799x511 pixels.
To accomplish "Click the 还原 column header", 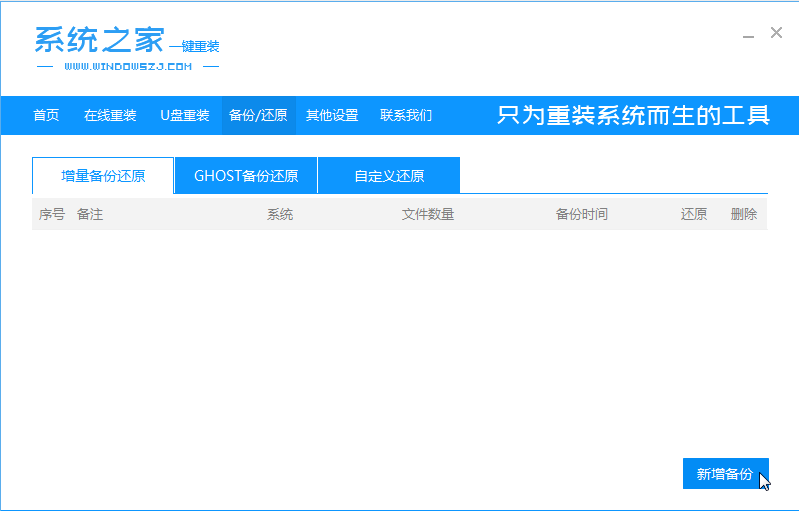I will 694,214.
